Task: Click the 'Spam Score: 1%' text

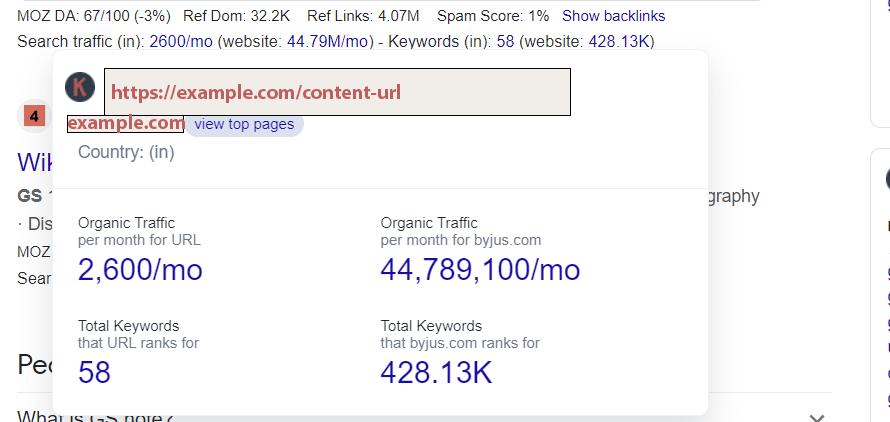Action: point(493,16)
